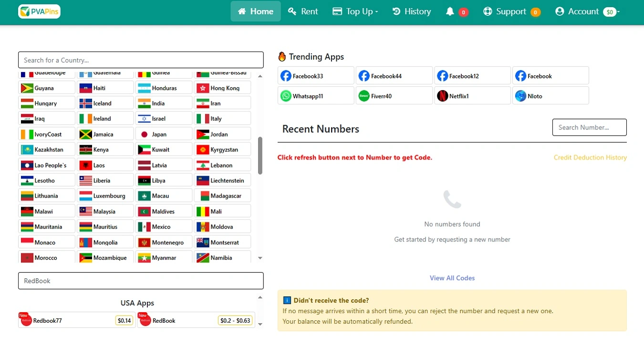Select the plain Facebook trending app
The height and width of the screenshot is (358, 644).
551,76
